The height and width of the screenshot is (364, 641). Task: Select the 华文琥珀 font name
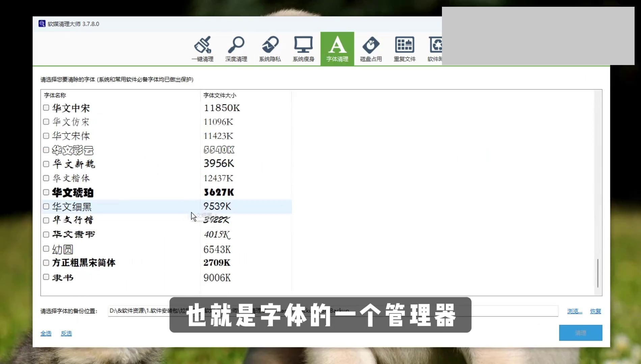point(73,192)
